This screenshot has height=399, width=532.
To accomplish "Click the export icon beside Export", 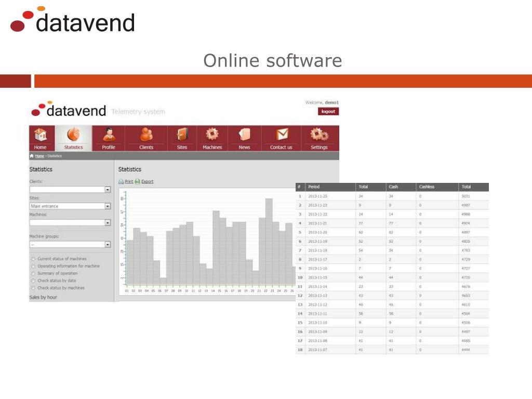I will point(137,181).
